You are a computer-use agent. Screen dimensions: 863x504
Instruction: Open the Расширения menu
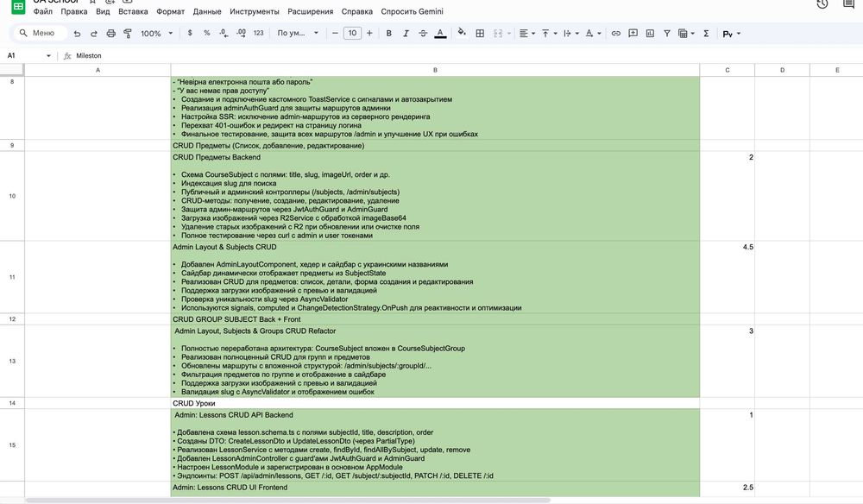click(x=311, y=11)
